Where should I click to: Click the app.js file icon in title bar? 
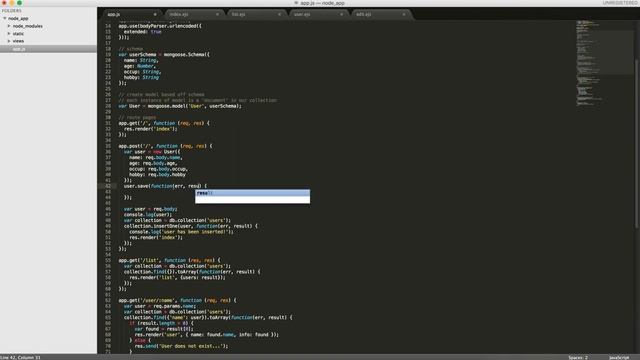[x=296, y=3]
